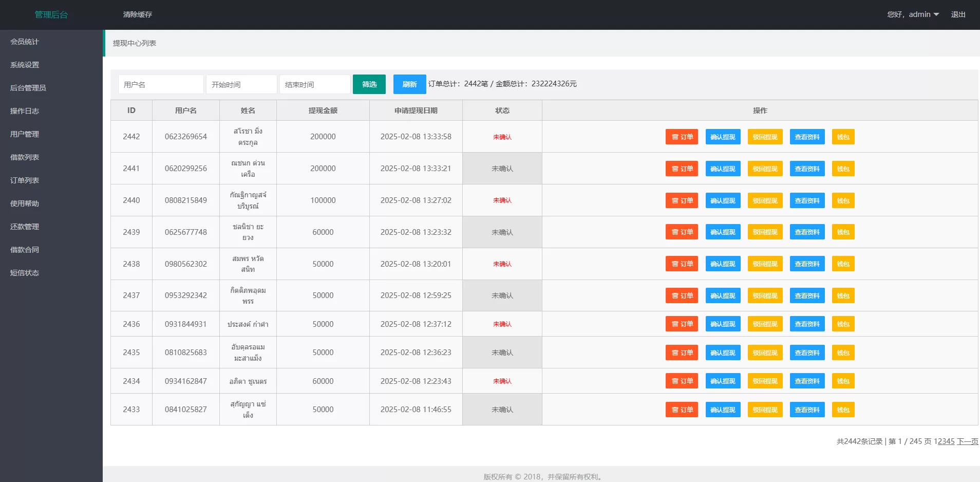The width and height of the screenshot is (980, 482).
Task: Click trash 订单 button for ID 2433
Action: pos(682,410)
